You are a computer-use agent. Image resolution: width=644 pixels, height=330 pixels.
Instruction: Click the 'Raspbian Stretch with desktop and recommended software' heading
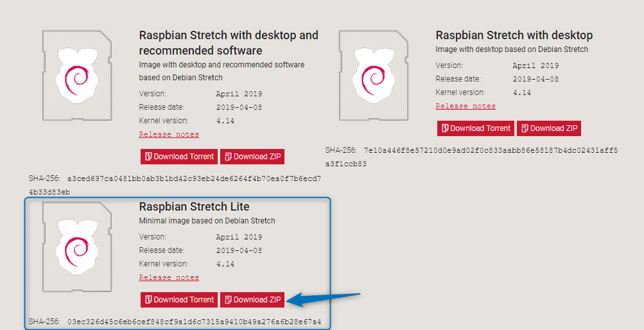click(229, 42)
